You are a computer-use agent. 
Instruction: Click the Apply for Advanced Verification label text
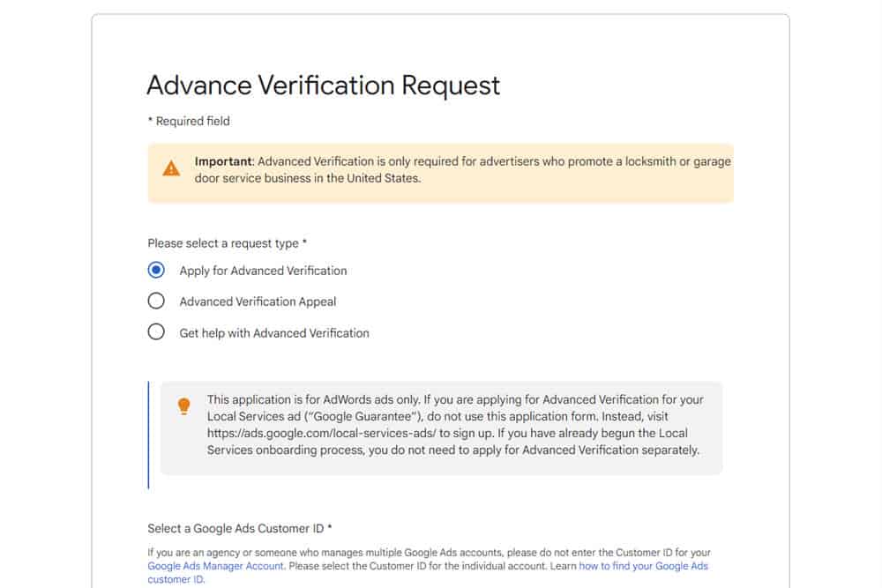(263, 271)
